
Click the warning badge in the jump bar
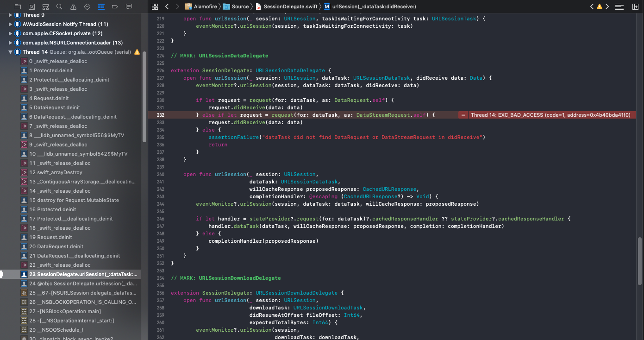[599, 7]
